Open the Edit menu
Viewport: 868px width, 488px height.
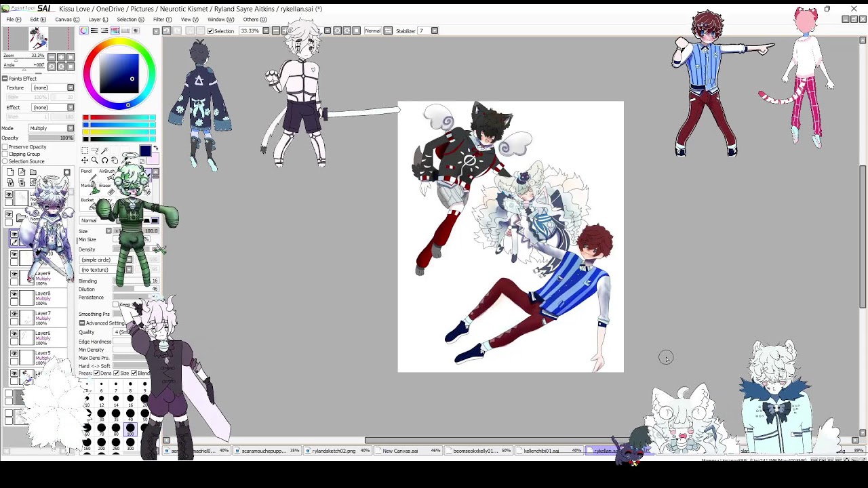pyautogui.click(x=37, y=19)
